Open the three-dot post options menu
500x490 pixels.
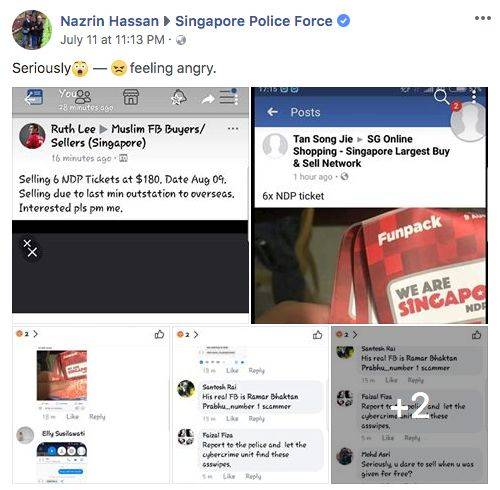click(x=483, y=18)
